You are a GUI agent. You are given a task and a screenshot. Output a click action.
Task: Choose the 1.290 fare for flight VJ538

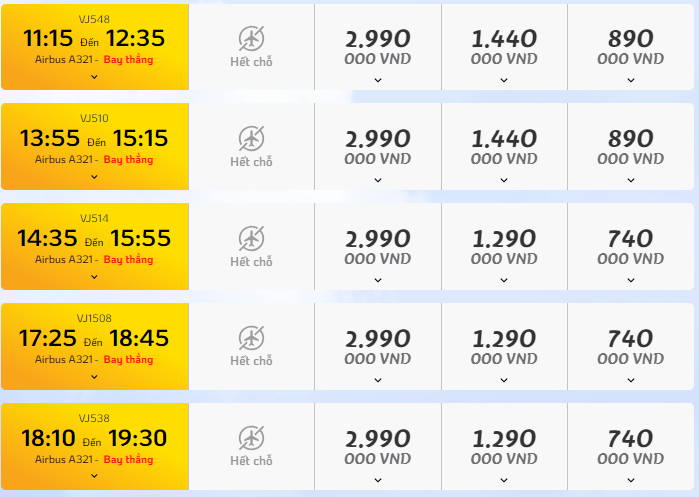tap(504, 446)
